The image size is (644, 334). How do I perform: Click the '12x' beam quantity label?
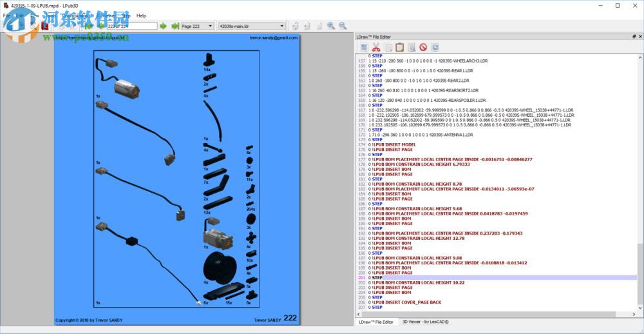pos(207,213)
